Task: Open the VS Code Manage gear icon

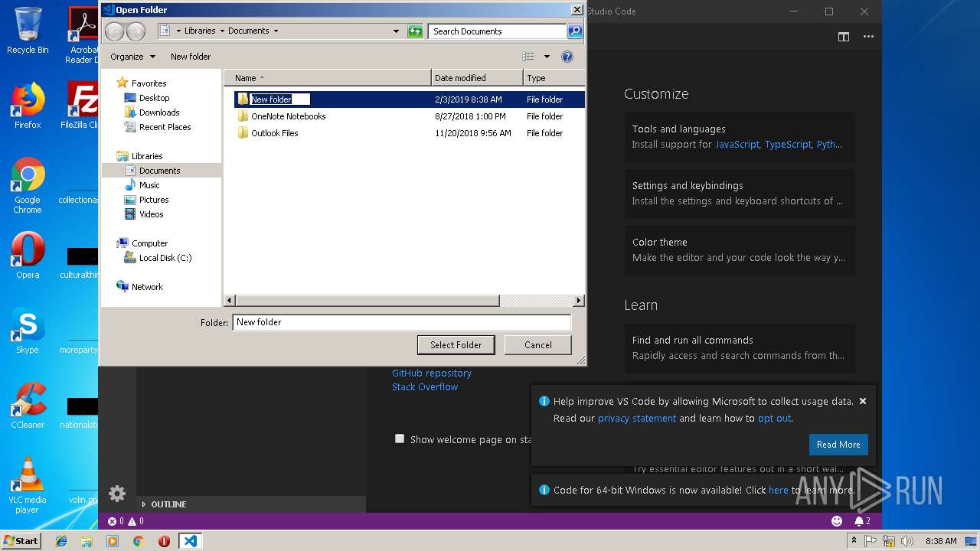Action: [117, 494]
